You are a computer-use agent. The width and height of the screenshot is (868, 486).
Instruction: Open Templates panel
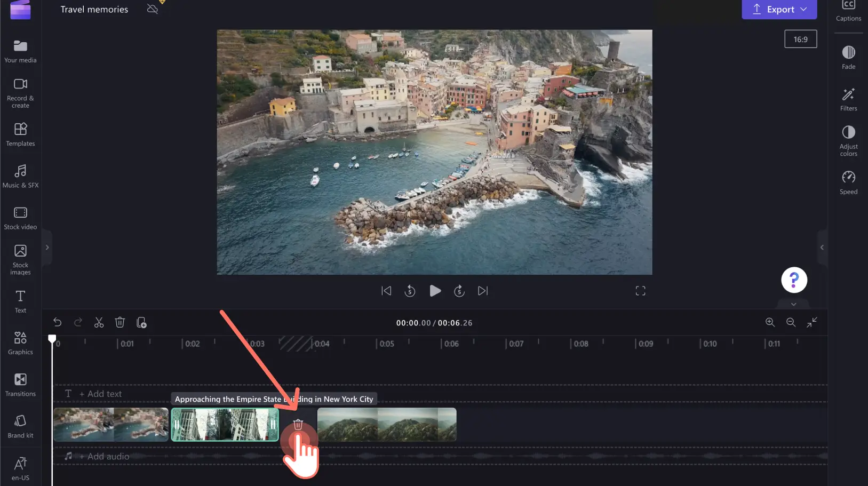20,134
